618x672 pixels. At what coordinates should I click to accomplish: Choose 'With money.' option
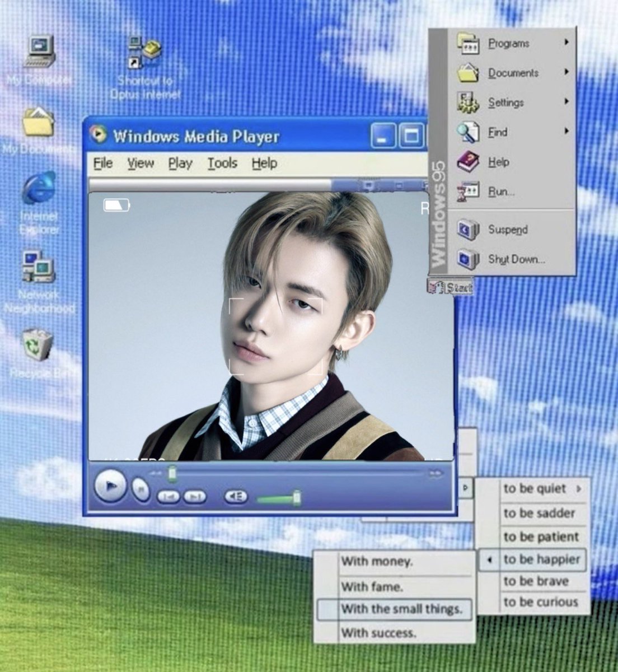[377, 561]
